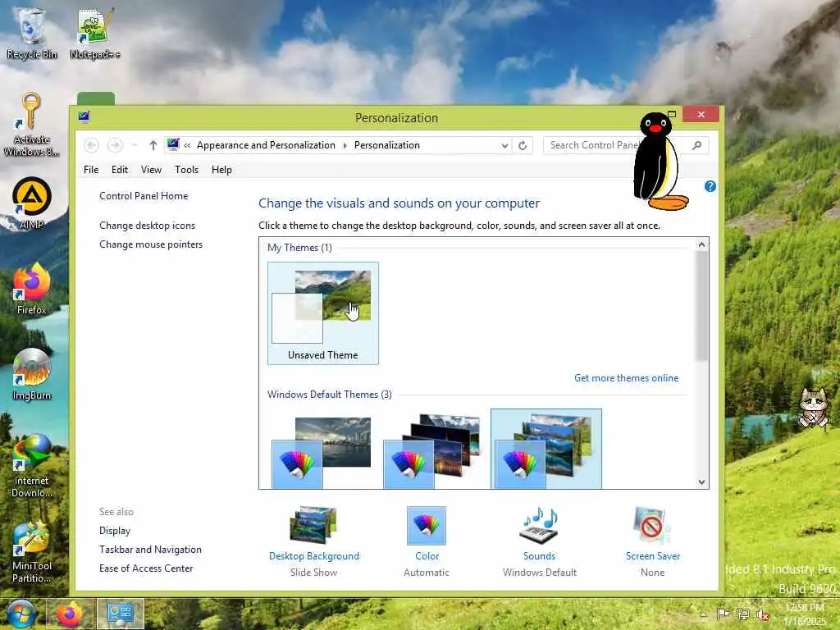
Task: Open the recent locations dropdown arrow
Action: [x=135, y=145]
